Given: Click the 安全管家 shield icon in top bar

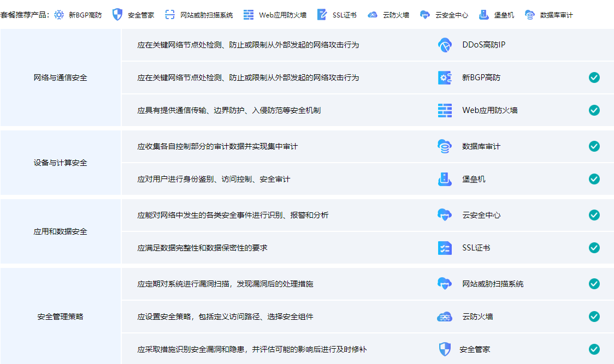Looking at the screenshot, I should click(117, 15).
